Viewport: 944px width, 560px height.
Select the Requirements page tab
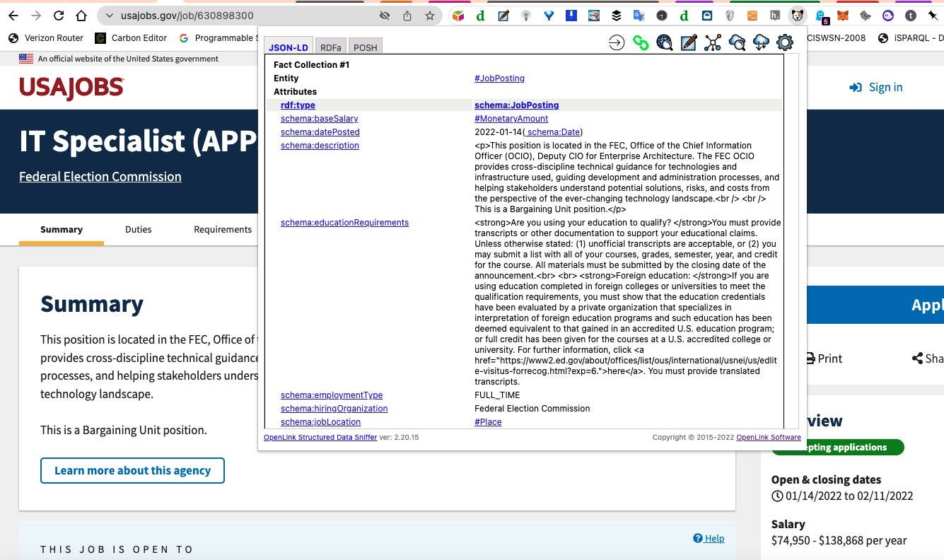pos(223,229)
